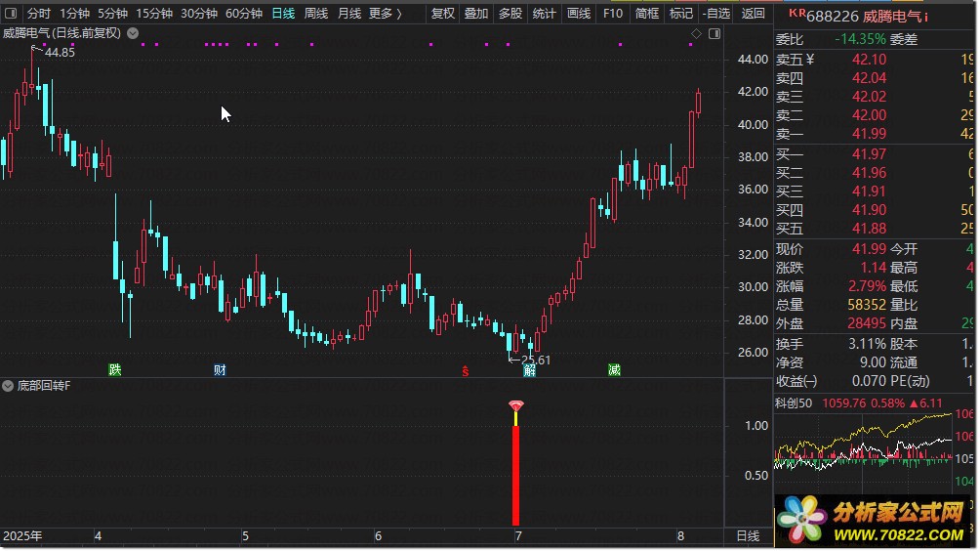
Task: Switch to 分时 intraday view
Action: pos(39,13)
